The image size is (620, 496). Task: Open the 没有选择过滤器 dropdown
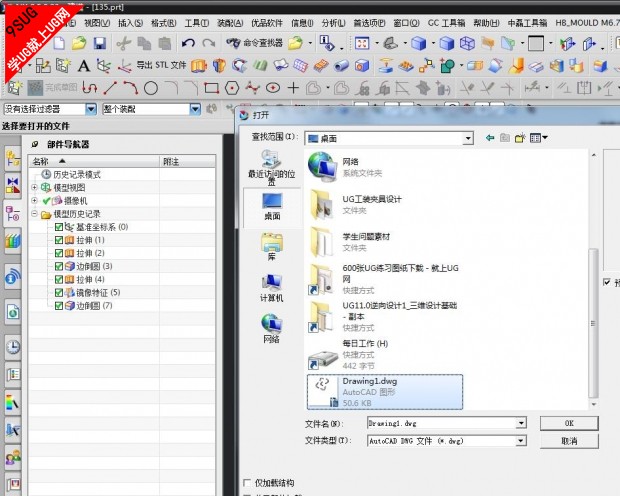[x=91, y=109]
